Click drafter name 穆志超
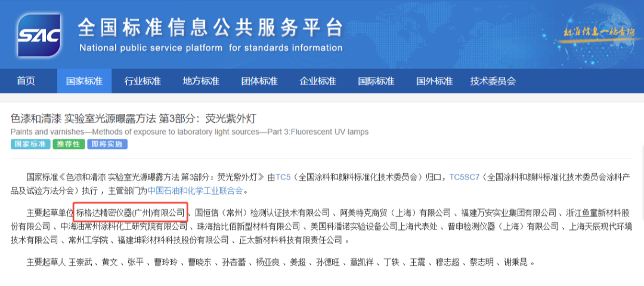Image resolution: width=644 pixels, height=286 pixels. tap(448, 262)
